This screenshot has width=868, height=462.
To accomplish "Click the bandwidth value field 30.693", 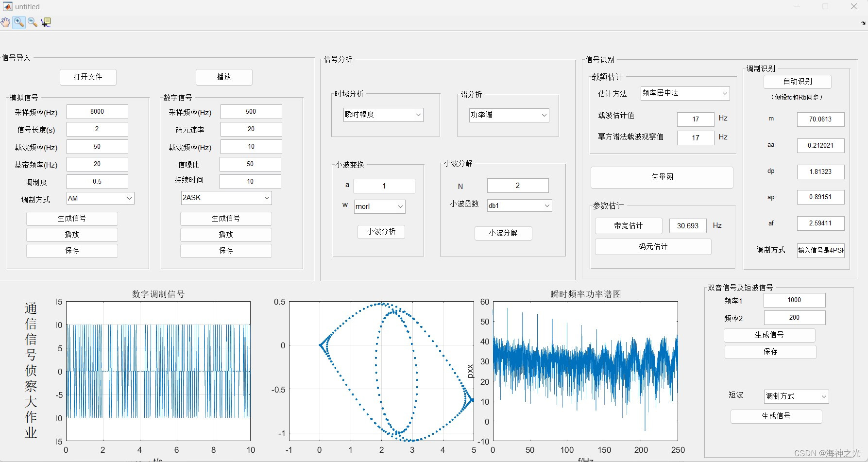I will pos(688,226).
